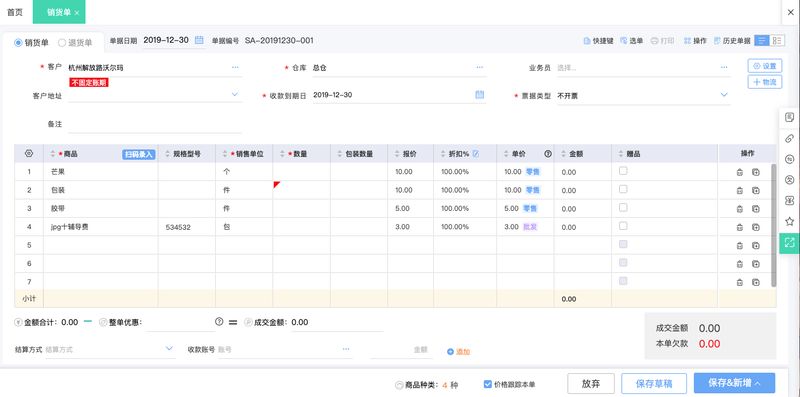Open the 操作 toolbar menu

click(695, 41)
